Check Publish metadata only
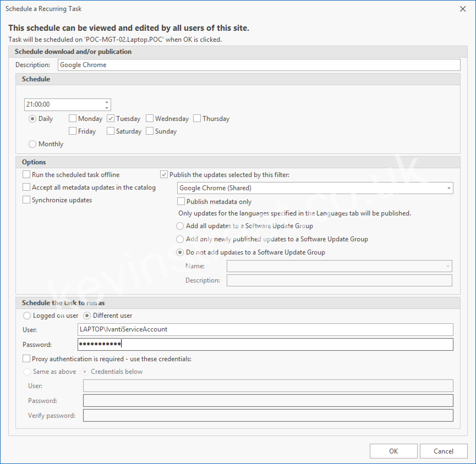The image size is (476, 464). click(x=181, y=201)
